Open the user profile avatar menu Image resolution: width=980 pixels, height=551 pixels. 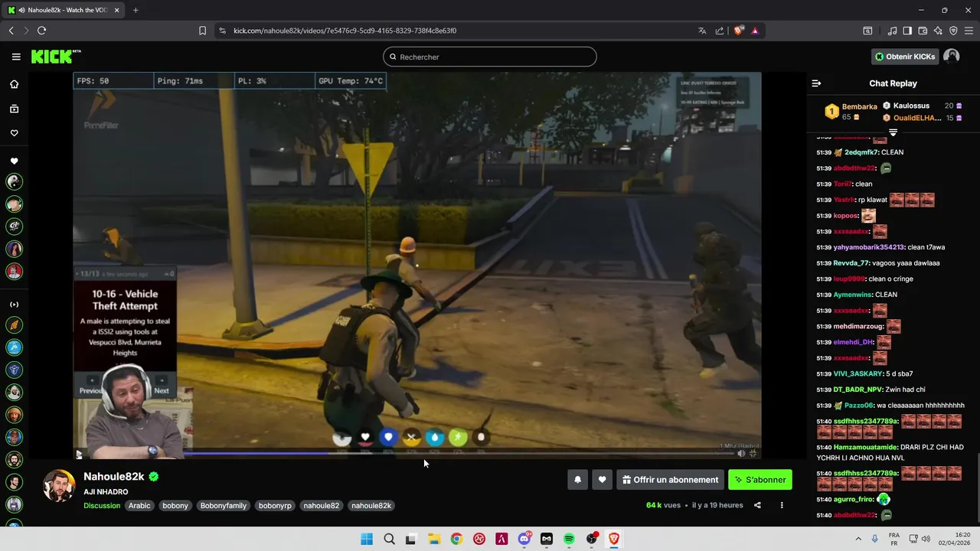(x=952, y=57)
